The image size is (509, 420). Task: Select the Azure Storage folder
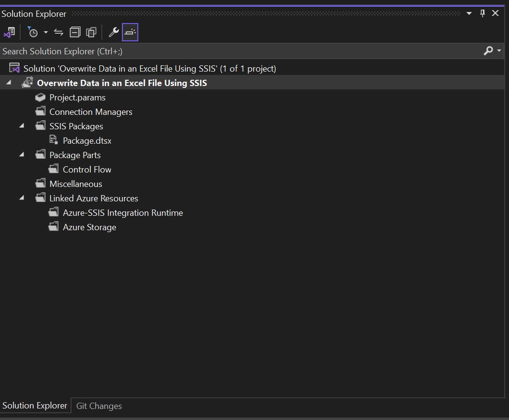(90, 227)
